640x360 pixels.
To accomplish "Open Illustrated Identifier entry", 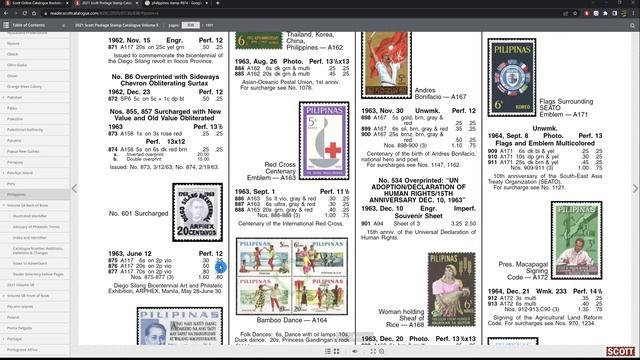I will (30, 216).
